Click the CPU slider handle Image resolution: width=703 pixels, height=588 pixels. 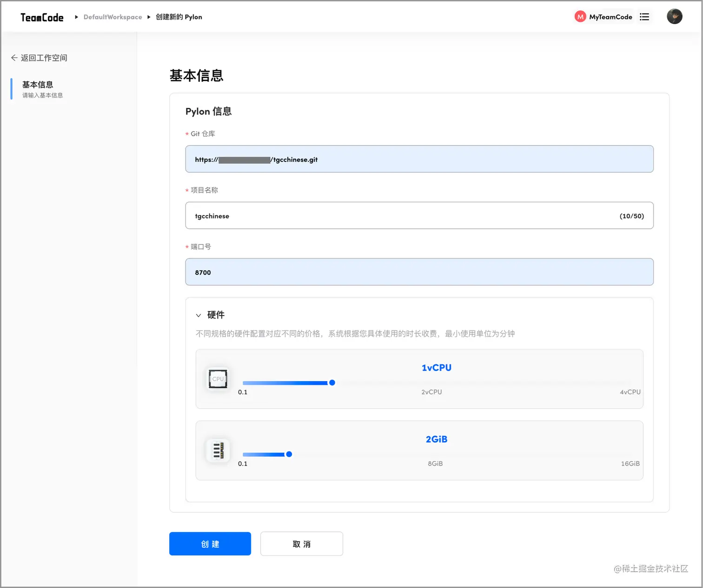pos(332,383)
